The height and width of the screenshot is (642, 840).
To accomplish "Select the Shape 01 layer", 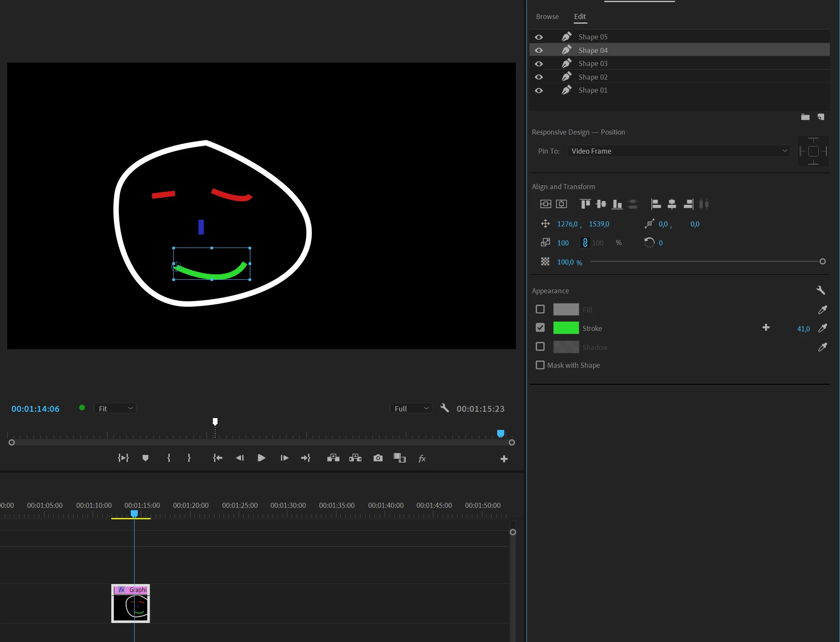I will [x=593, y=90].
